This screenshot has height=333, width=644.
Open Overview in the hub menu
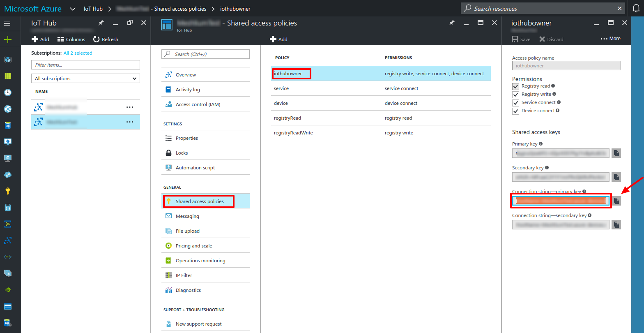point(205,75)
